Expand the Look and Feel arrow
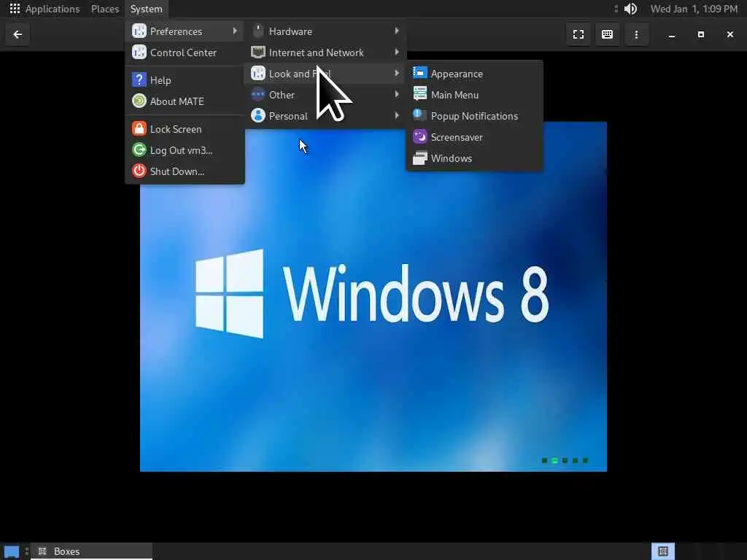 pyautogui.click(x=396, y=74)
